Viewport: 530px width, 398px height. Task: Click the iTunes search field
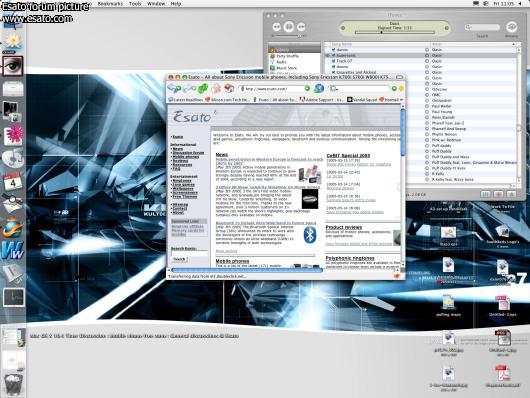[482, 27]
